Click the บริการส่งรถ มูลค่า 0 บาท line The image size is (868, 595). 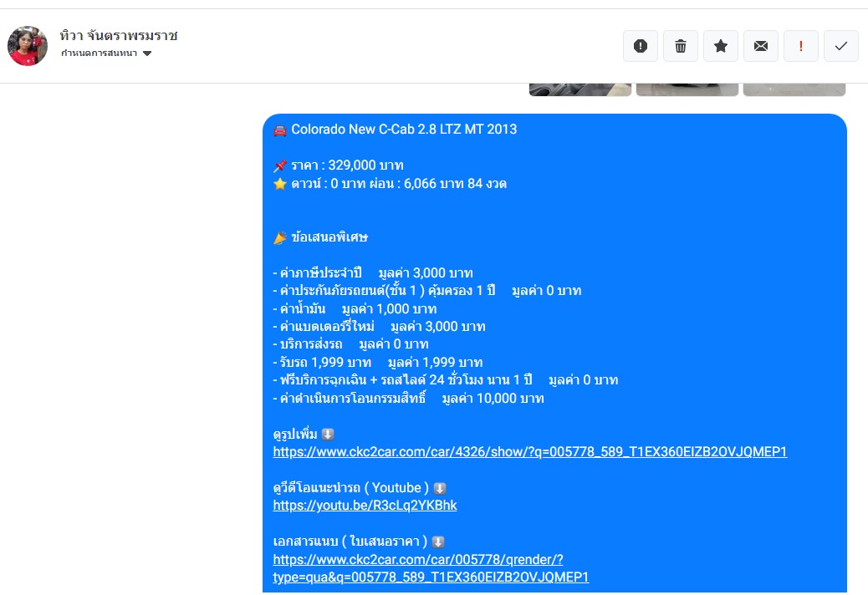(x=351, y=344)
